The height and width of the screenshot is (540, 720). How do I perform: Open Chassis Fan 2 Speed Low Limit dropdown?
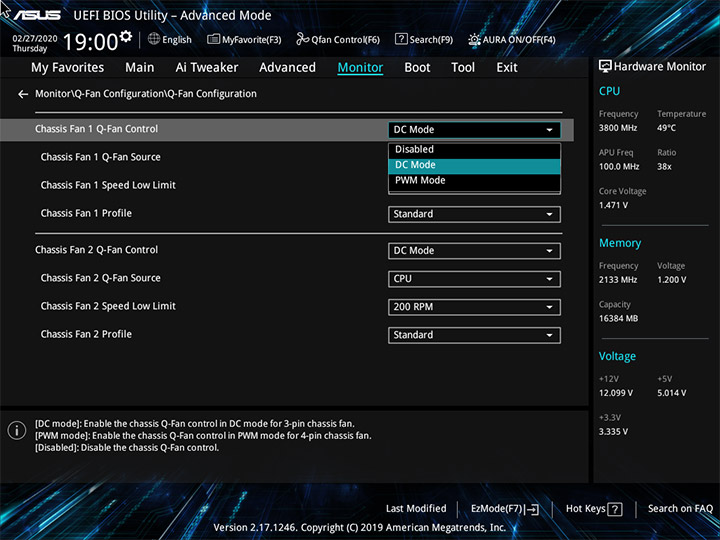click(x=474, y=307)
